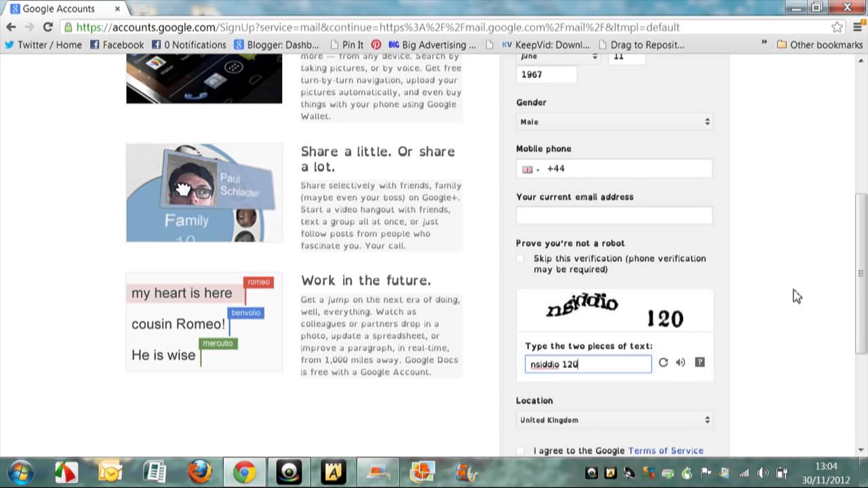This screenshot has height=488, width=868.
Task: Open the country flag selector for phone
Action: [x=530, y=169]
